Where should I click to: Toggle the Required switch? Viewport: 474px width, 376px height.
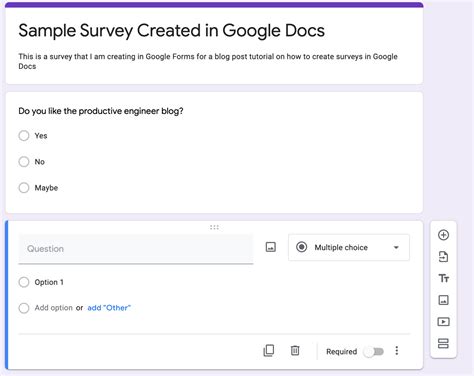click(x=374, y=352)
